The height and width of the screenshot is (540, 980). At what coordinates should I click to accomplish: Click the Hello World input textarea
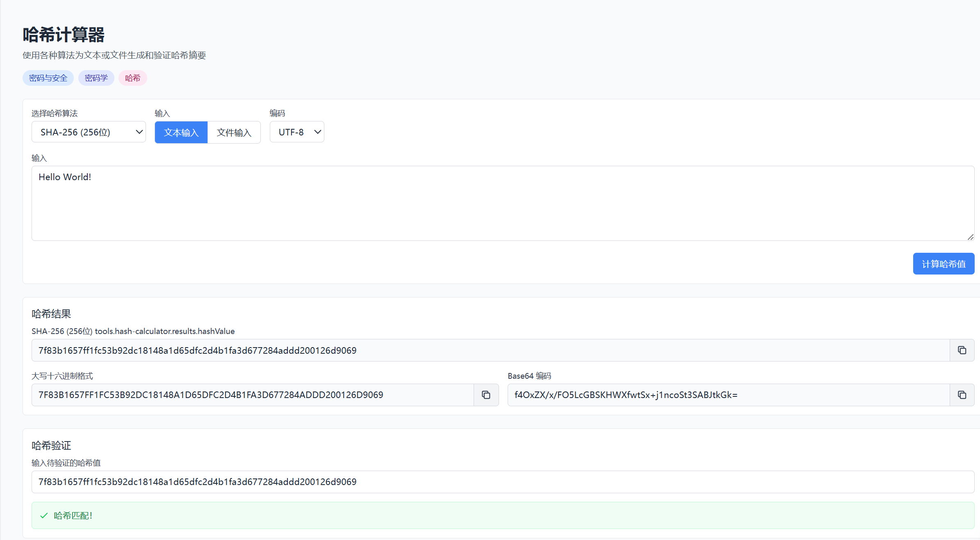(x=502, y=203)
